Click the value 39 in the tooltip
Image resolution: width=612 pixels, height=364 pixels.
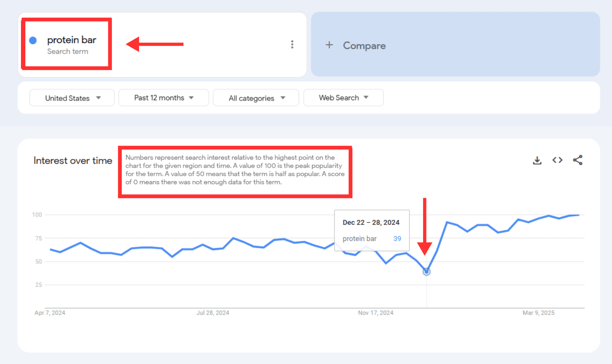[x=397, y=239]
